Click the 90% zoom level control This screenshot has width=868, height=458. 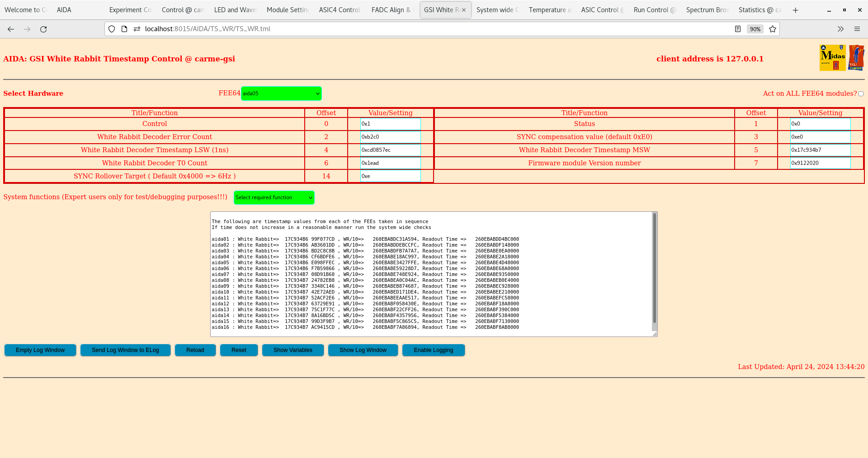coord(755,29)
